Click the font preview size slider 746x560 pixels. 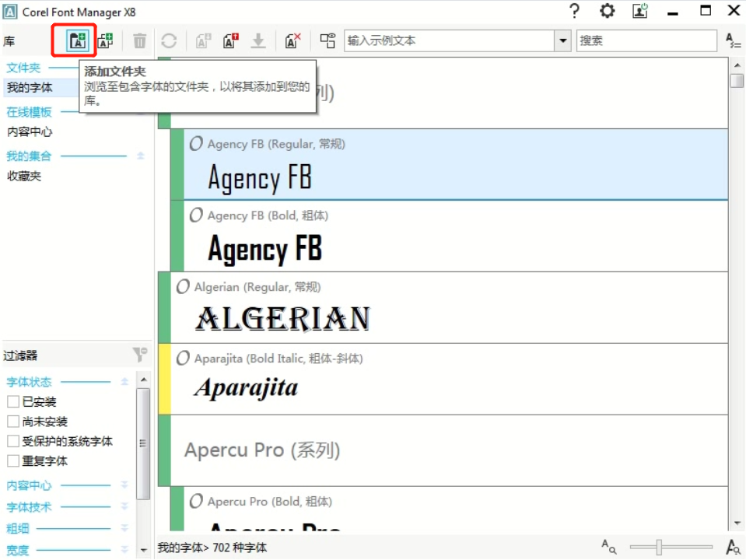[659, 548]
